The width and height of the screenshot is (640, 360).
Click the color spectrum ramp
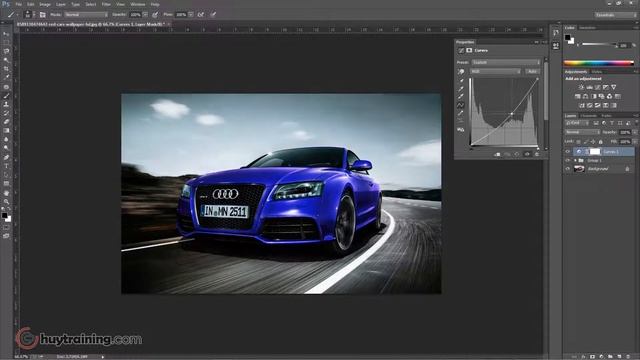pyautogui.click(x=598, y=63)
